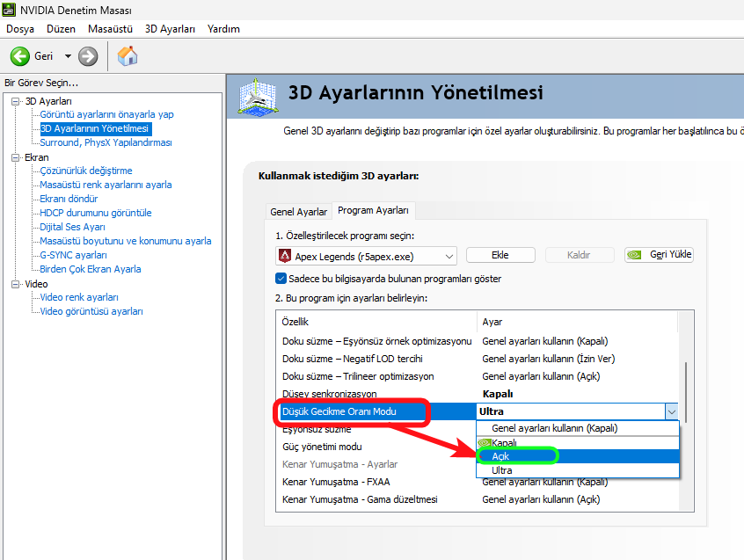The image size is (744, 560).
Task: Click the 3D settings header cube icon
Action: (257, 97)
